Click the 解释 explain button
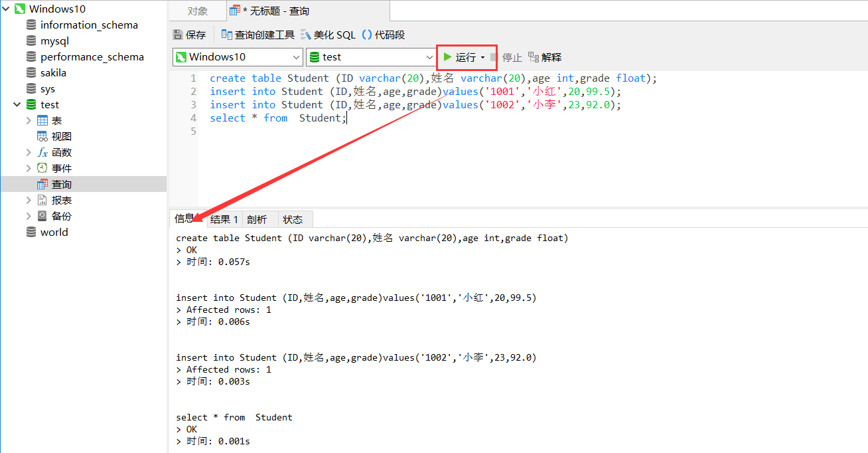The width and height of the screenshot is (868, 453). tap(545, 58)
